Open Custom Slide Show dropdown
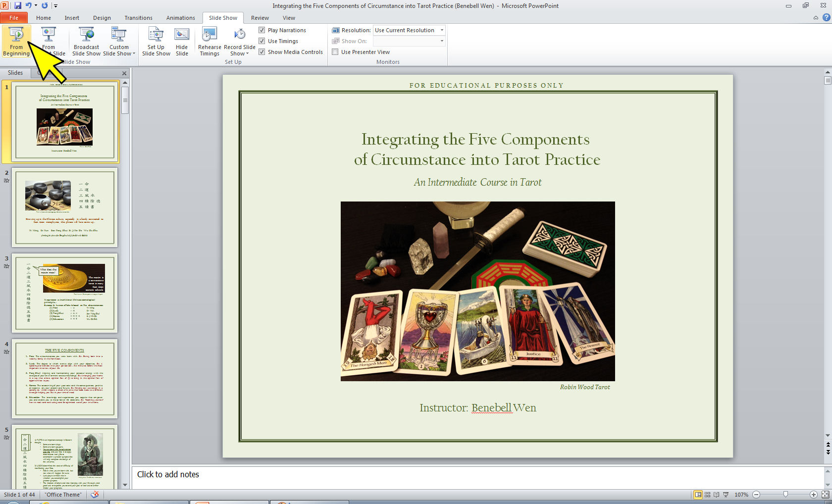This screenshot has height=504, width=832. click(119, 50)
